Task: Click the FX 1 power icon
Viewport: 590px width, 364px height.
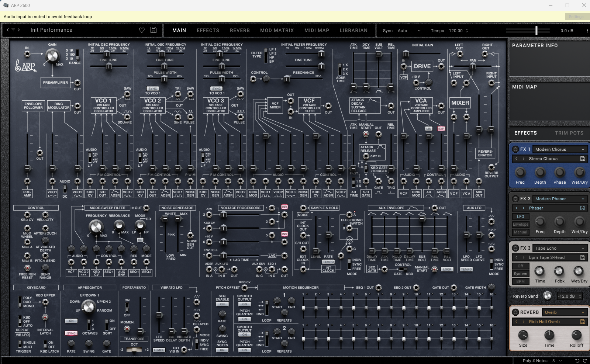Action: tap(515, 149)
